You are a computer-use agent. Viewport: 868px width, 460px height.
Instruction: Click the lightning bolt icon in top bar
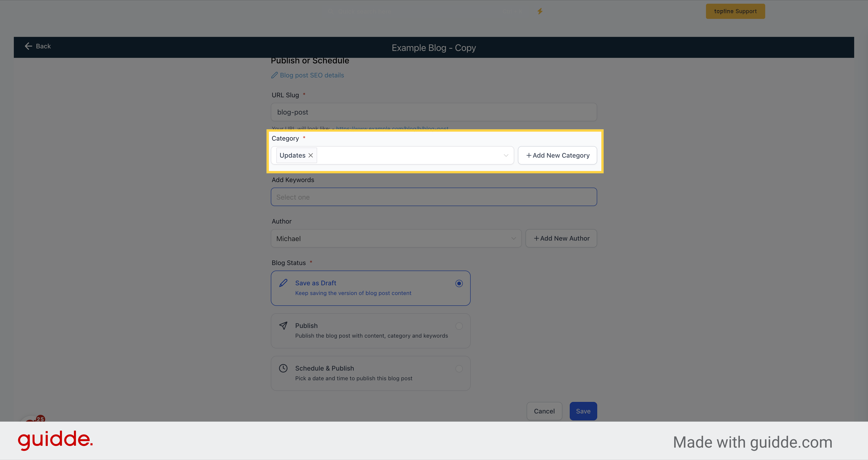(540, 11)
